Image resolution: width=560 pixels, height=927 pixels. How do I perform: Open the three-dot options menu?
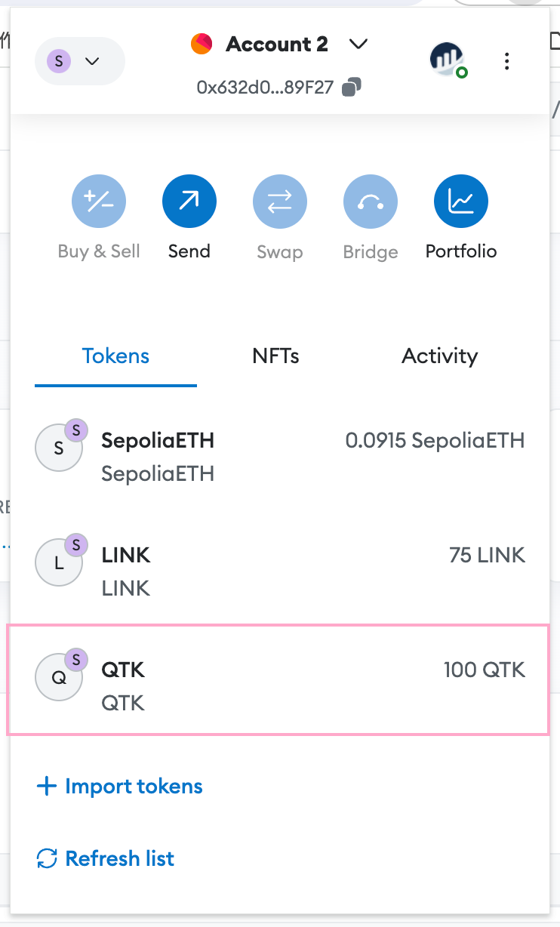pos(507,61)
